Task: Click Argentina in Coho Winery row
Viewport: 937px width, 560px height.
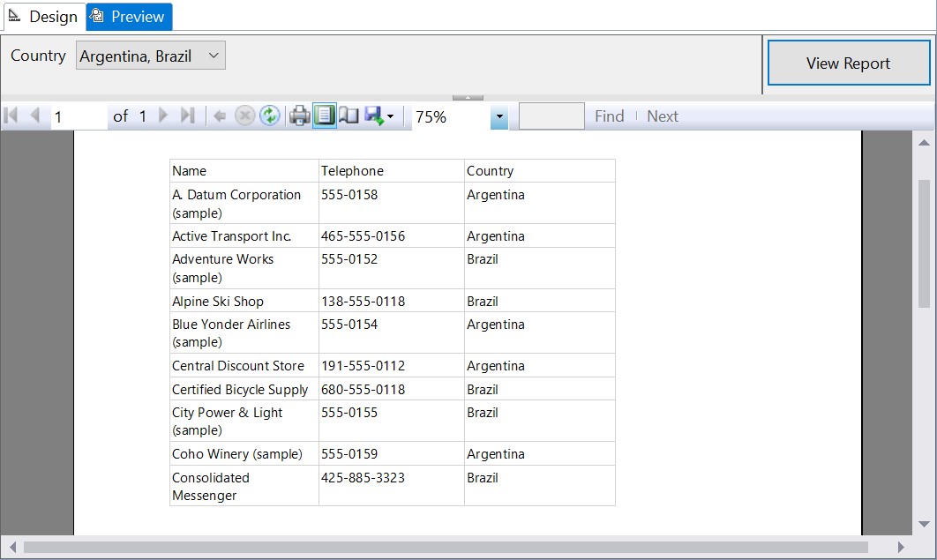Action: (x=495, y=454)
